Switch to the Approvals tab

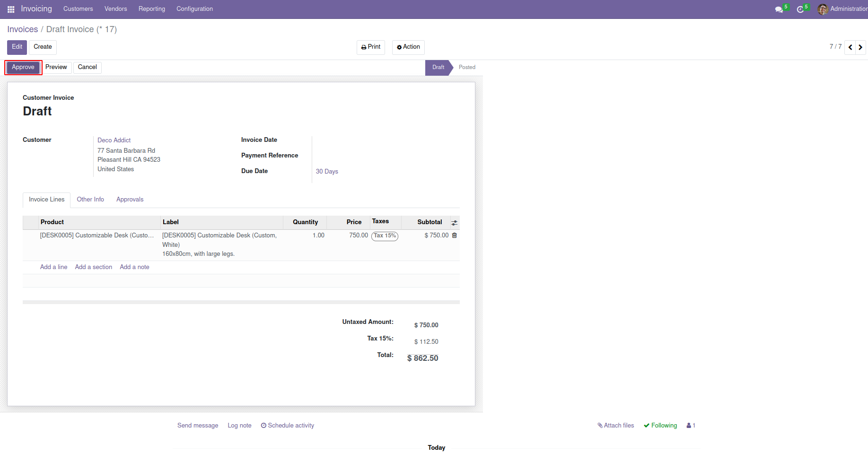tap(130, 200)
